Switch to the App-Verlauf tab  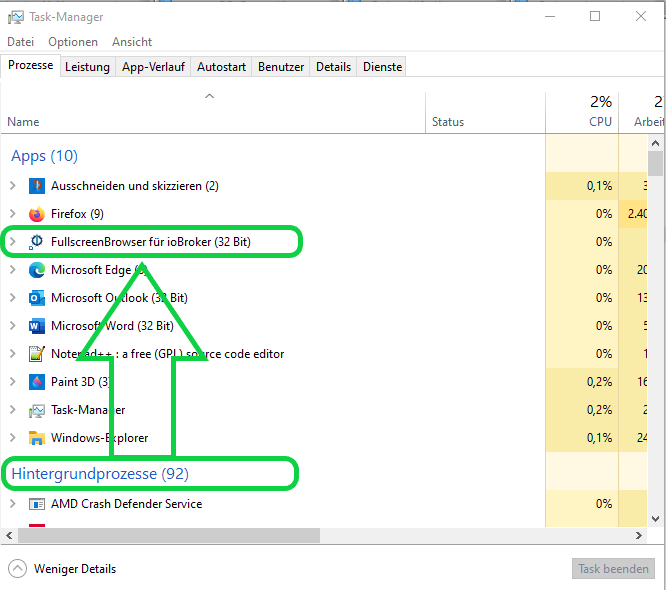coord(153,67)
